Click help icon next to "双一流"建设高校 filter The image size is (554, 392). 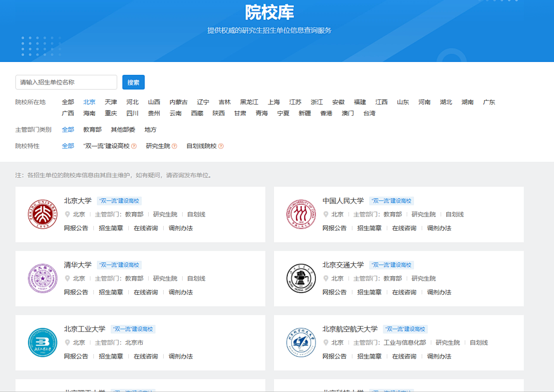[134, 146]
